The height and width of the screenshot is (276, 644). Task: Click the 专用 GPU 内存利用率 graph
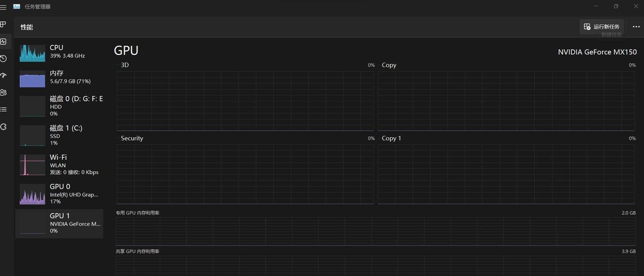376,231
